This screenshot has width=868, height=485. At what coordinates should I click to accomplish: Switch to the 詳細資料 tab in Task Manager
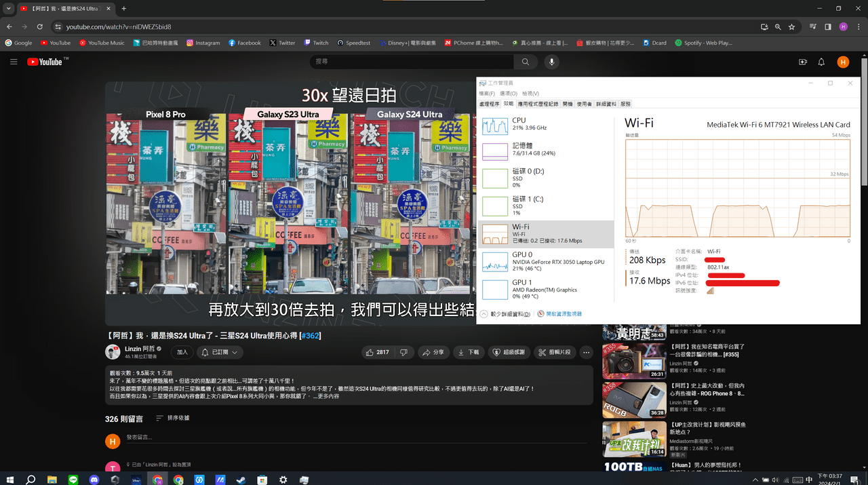pyautogui.click(x=606, y=104)
